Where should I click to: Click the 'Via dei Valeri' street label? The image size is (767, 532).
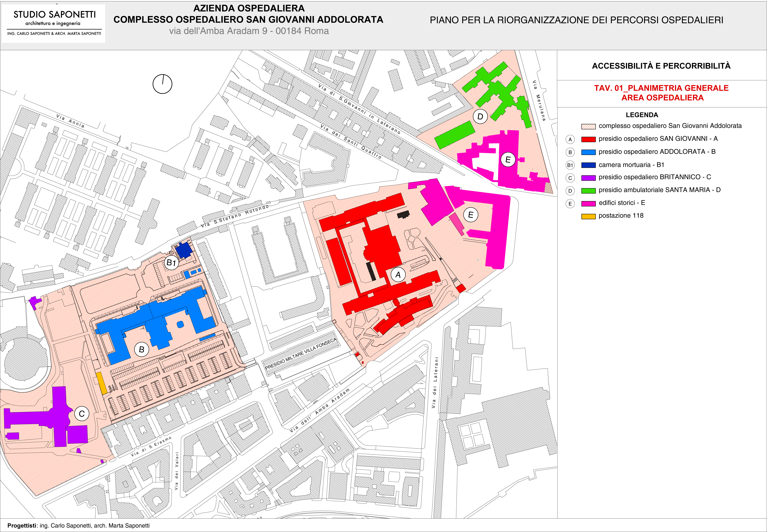click(x=177, y=471)
